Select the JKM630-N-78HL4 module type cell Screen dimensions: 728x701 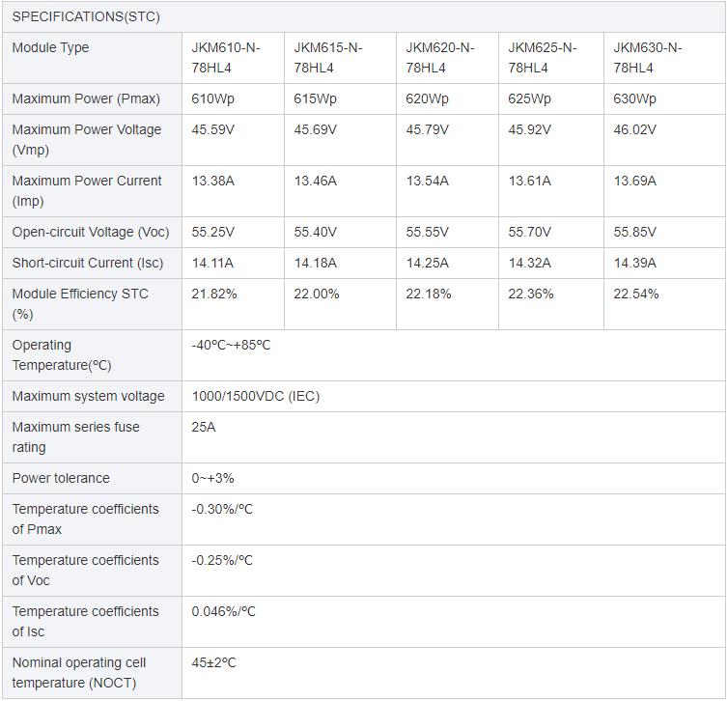(648, 58)
